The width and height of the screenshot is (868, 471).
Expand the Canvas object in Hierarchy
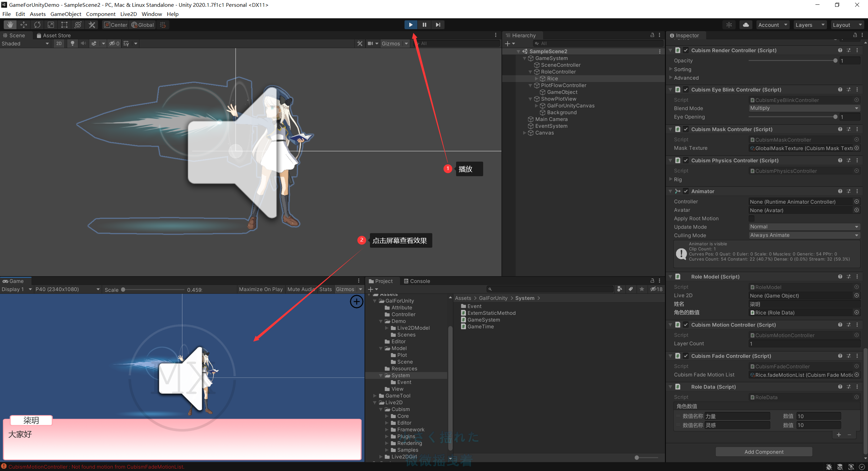click(525, 133)
